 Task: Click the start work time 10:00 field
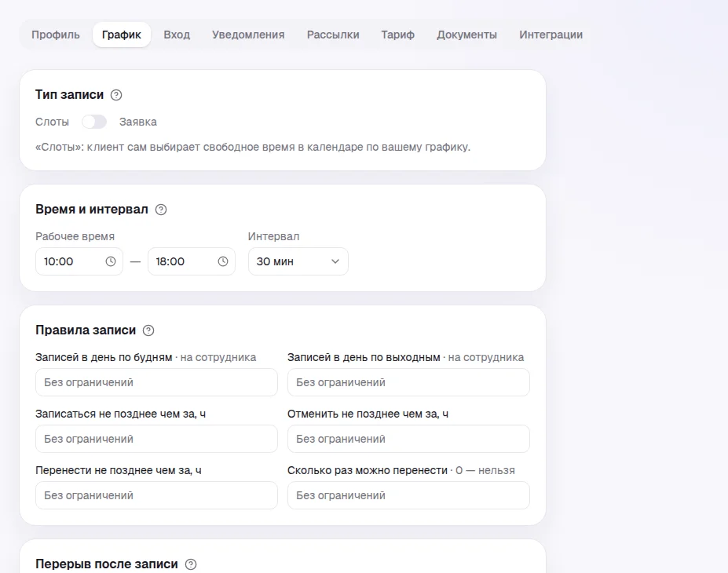coord(79,261)
